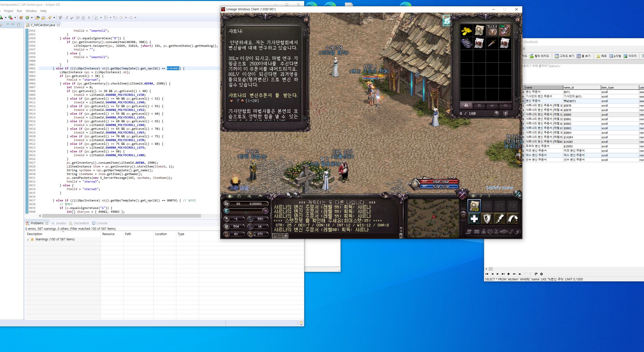Switch to hotbar page 3
Viewport: 644px width, 352px height.
(489, 196)
